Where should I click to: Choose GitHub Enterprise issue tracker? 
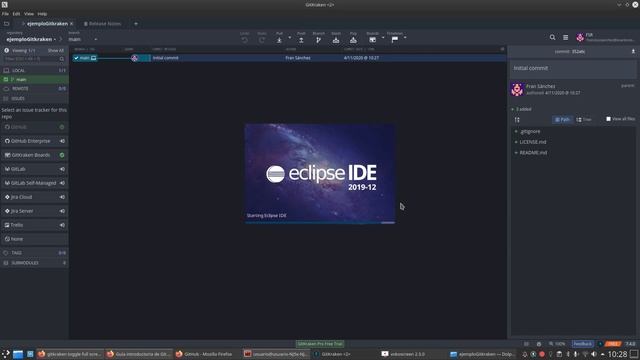coord(34,141)
